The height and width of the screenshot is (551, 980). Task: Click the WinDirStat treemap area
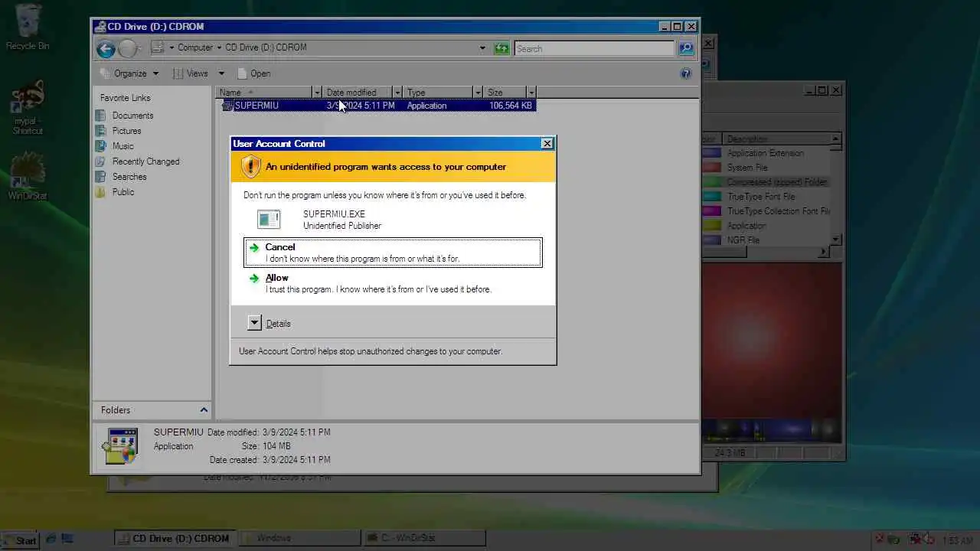click(x=772, y=352)
